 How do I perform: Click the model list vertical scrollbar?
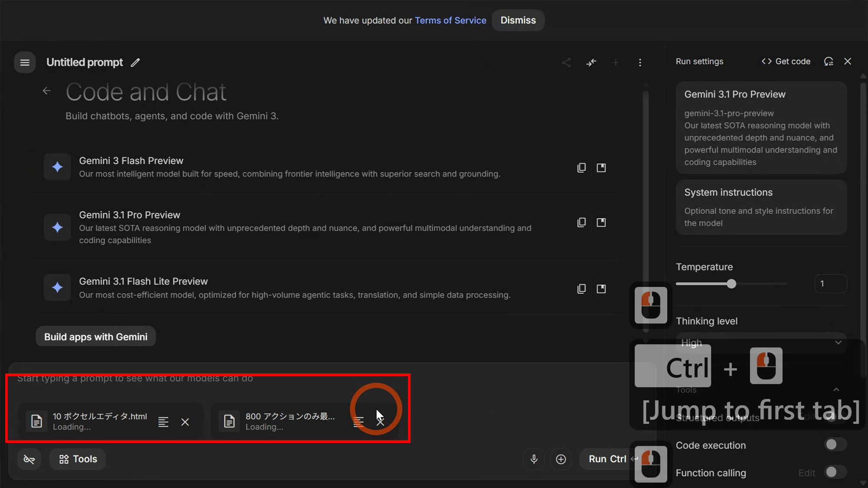(646, 213)
